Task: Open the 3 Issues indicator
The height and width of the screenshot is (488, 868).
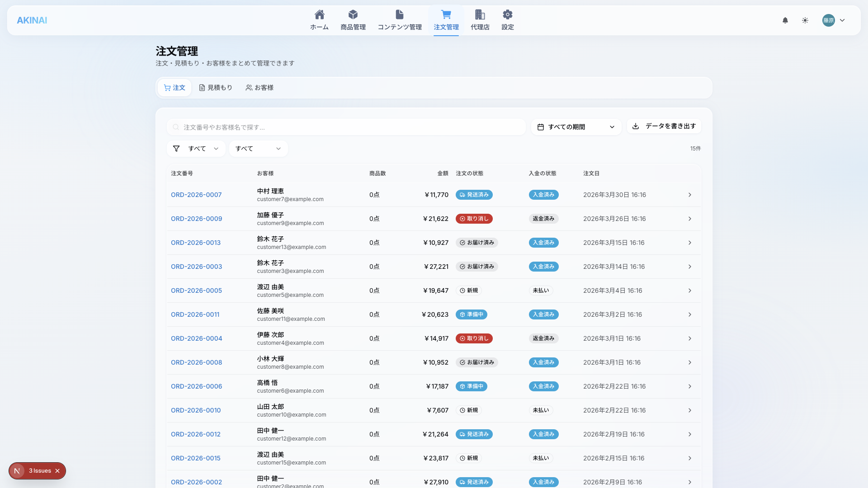Action: (x=40, y=471)
